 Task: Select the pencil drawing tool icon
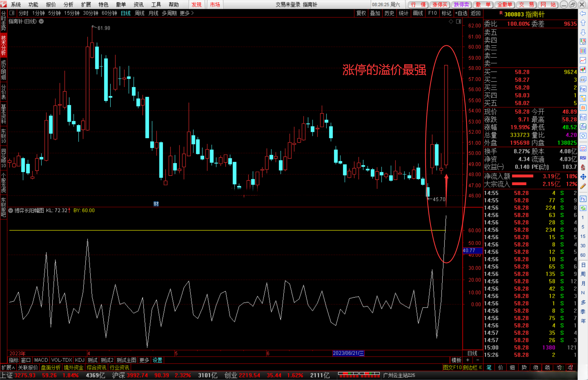coord(583,187)
